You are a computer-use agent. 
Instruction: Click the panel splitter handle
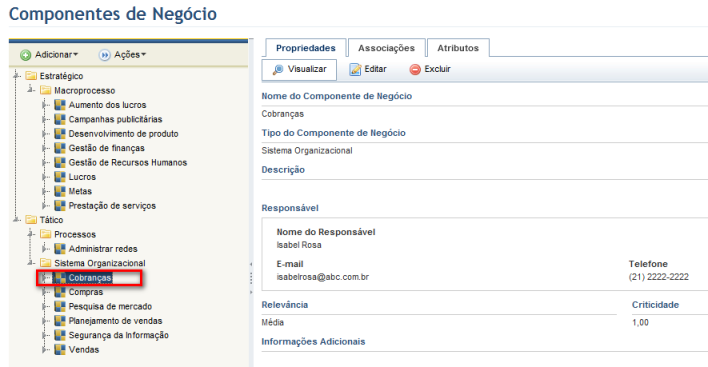[251, 279]
